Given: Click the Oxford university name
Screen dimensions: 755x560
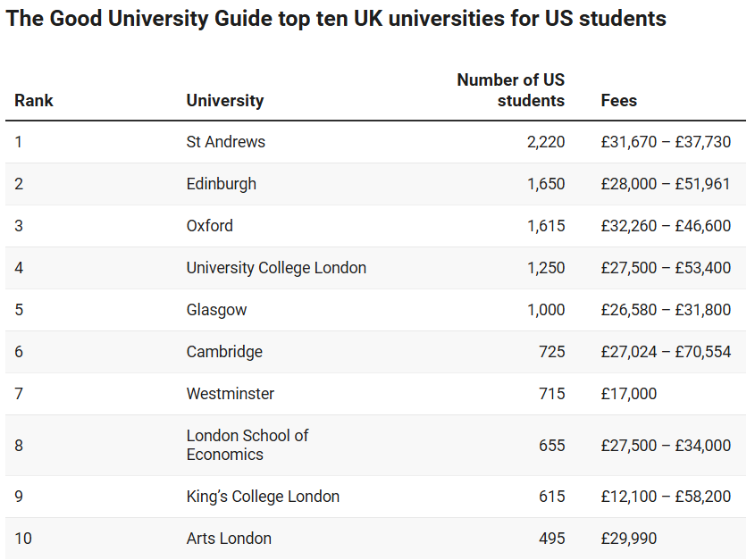Looking at the screenshot, I should (209, 226).
